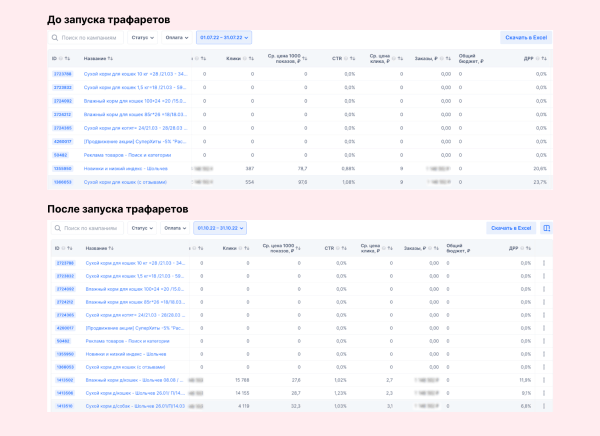Open date range 01.10.22 – 31.10.22 picker

point(220,228)
